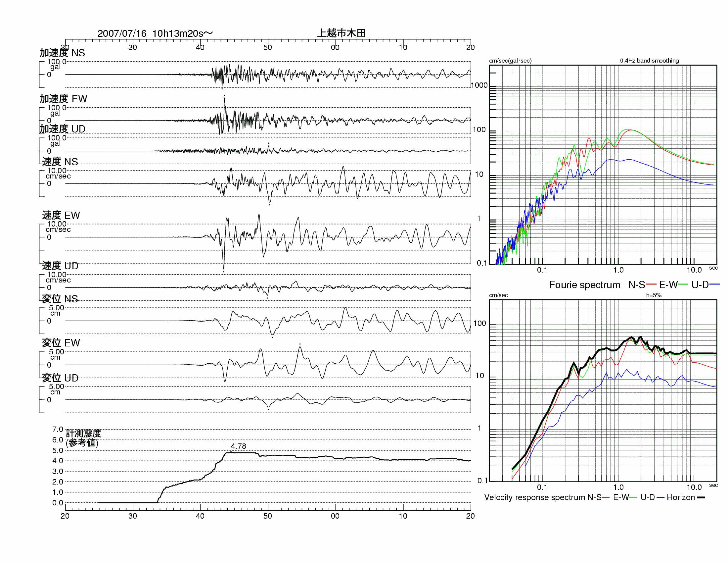This screenshot has width=728, height=563.
Task: Click the station title 上越市木田
Action: click(x=341, y=33)
